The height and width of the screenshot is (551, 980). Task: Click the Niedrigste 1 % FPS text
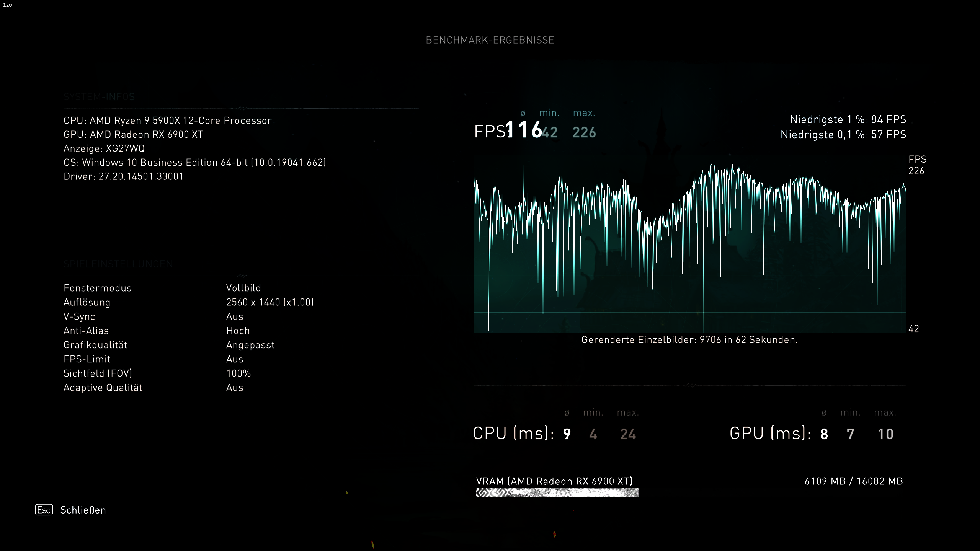848,119
